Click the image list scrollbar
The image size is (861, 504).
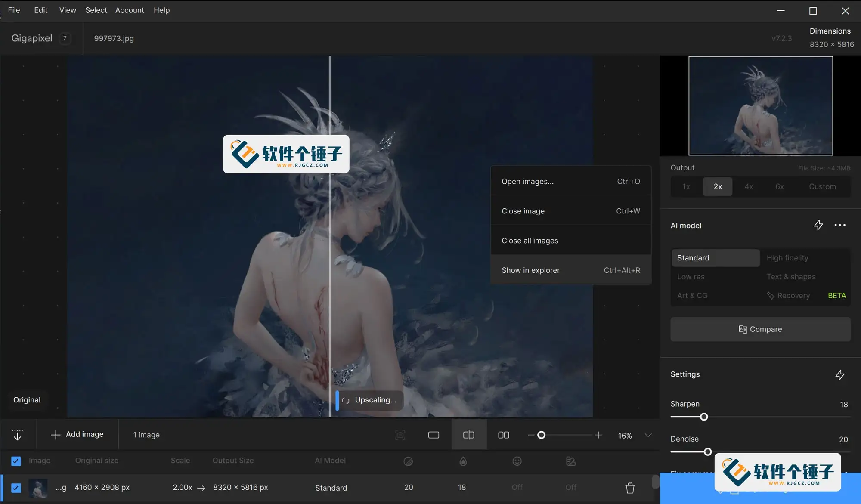[x=655, y=481]
